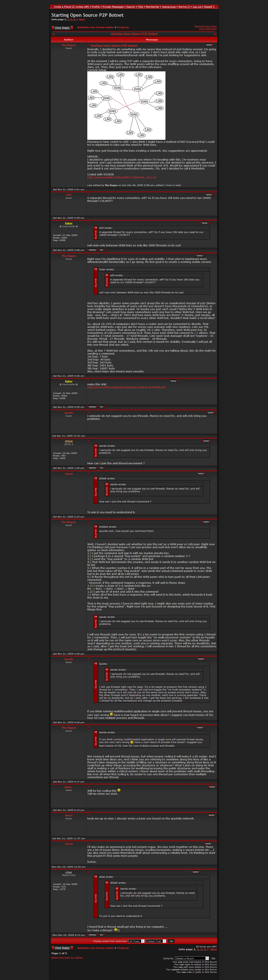Click Profile icon under fubar's 3:48 am post
268x980 pixels.
click(x=92, y=250)
